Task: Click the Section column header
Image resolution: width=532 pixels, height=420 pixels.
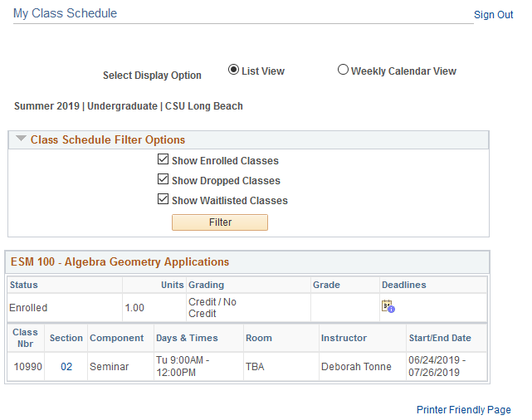Action: click(66, 338)
